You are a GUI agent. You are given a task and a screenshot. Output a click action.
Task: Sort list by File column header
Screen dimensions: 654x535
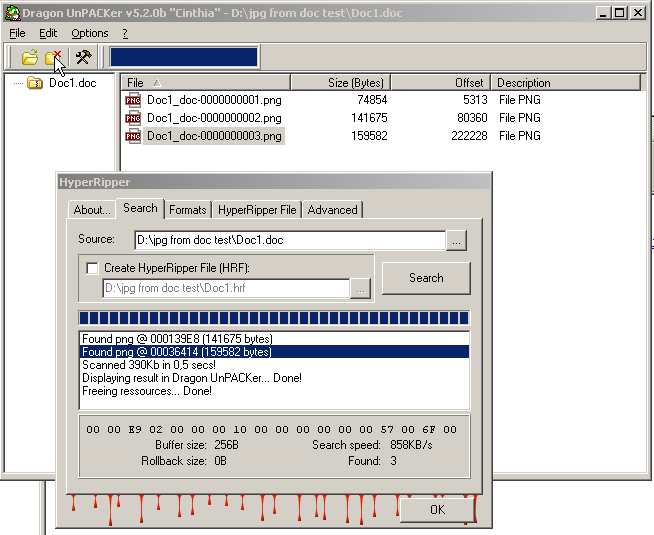click(x=206, y=83)
